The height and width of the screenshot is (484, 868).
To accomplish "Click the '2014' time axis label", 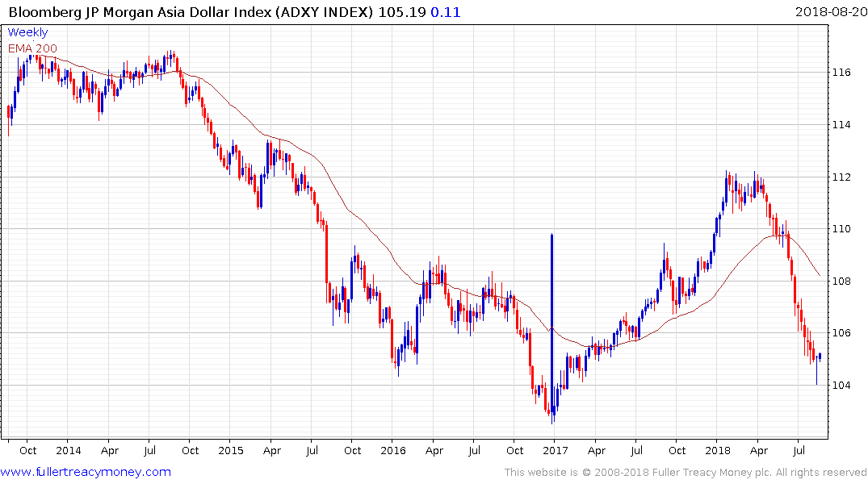I will (x=68, y=450).
